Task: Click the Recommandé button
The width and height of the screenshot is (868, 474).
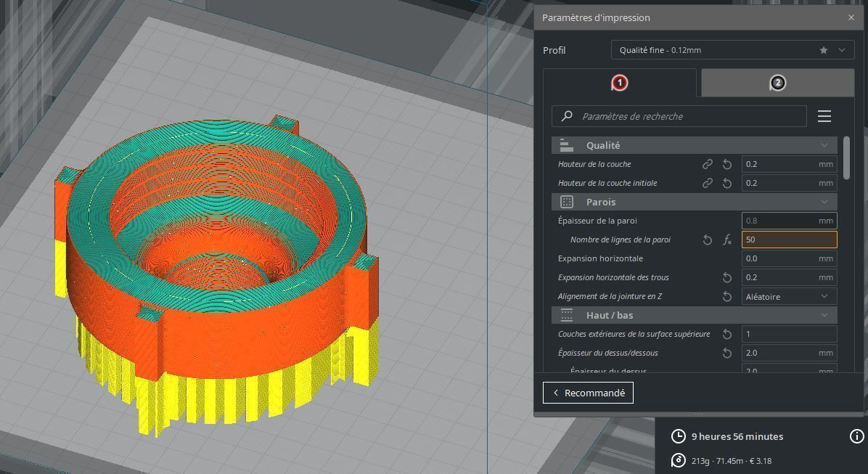Action: [588, 393]
